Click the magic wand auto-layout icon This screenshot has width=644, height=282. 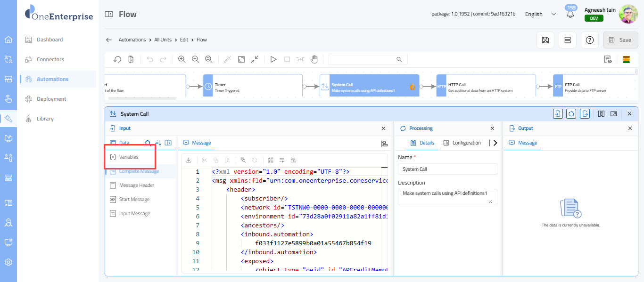[227, 59]
